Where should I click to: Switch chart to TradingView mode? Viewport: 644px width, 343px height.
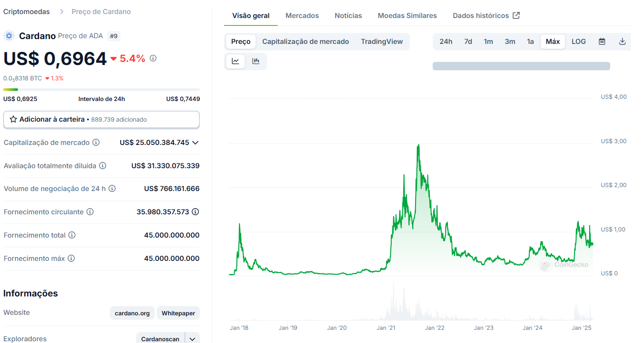click(382, 41)
